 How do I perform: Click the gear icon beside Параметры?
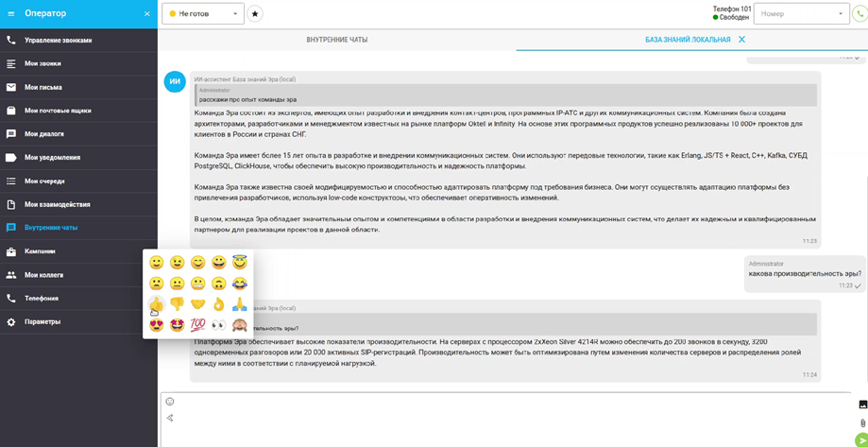click(10, 322)
